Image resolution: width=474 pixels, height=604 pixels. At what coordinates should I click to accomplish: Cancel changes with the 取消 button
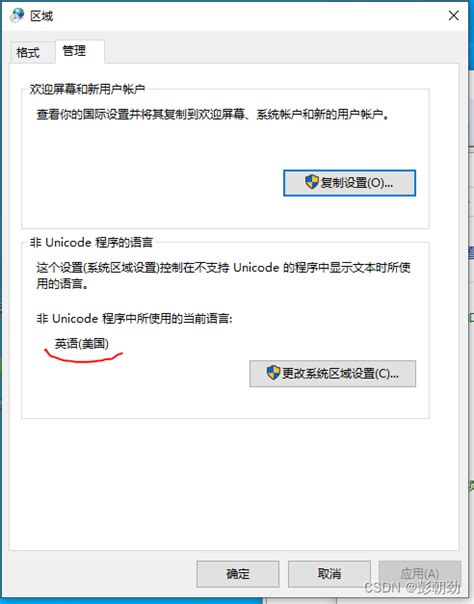329,574
